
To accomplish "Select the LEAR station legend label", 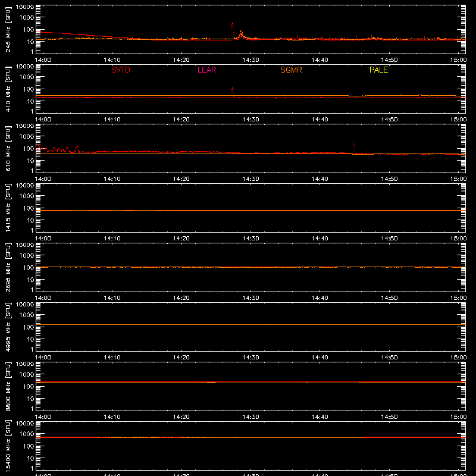I will click(x=206, y=70).
